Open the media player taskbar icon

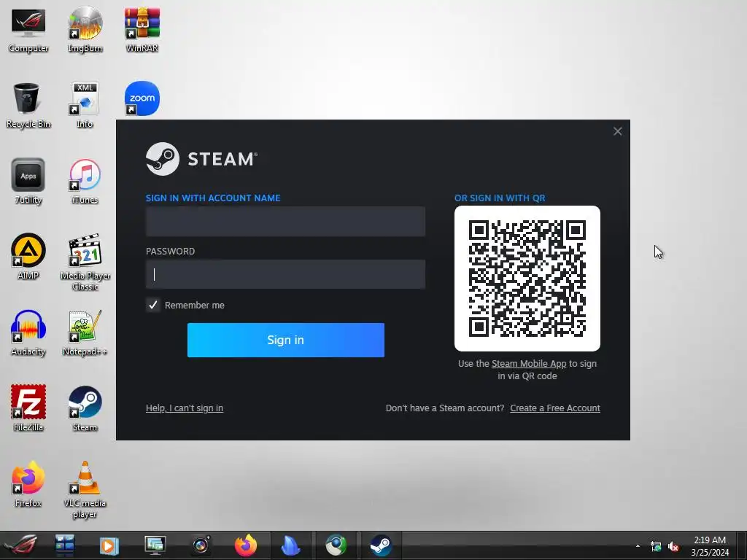[109, 545]
